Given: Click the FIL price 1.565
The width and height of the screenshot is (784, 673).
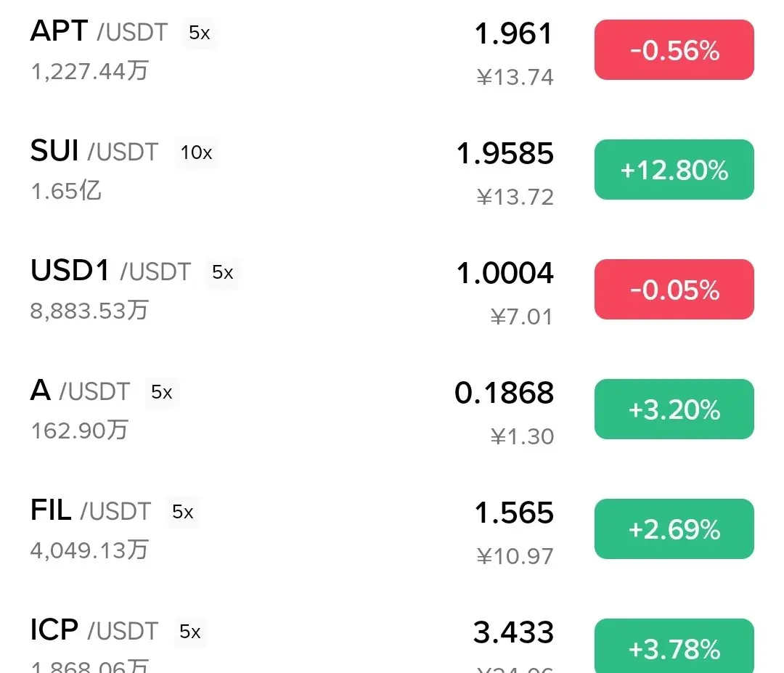Looking at the screenshot, I should pos(514,513).
